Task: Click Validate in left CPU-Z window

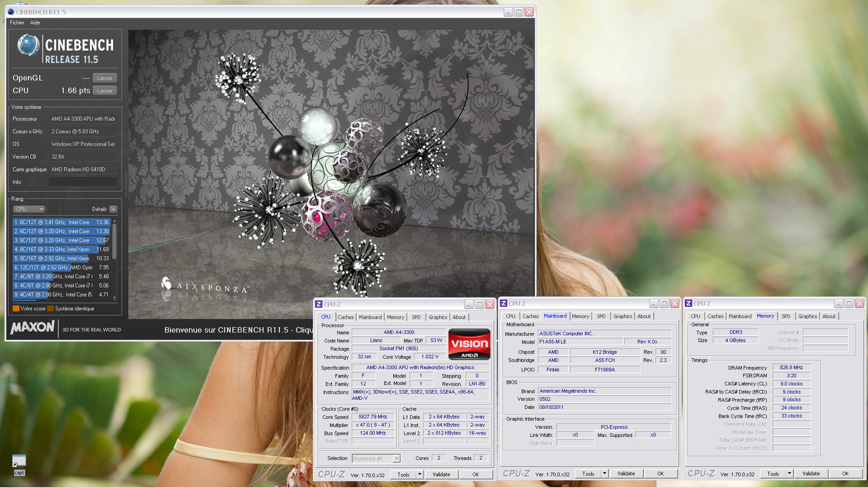Action: click(441, 474)
